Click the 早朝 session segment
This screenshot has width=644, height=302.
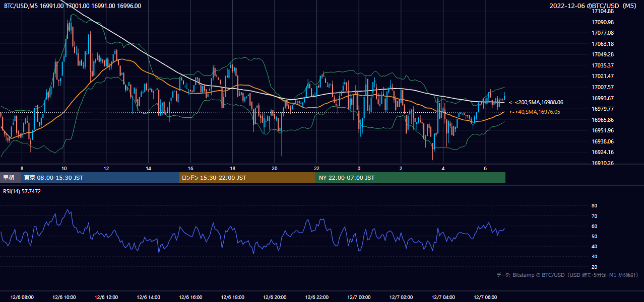point(11,178)
